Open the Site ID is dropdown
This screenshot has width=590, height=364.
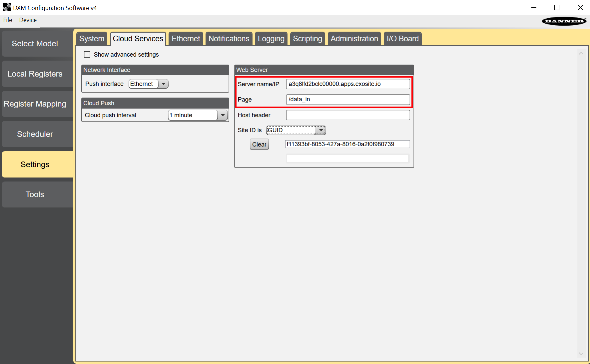(296, 130)
